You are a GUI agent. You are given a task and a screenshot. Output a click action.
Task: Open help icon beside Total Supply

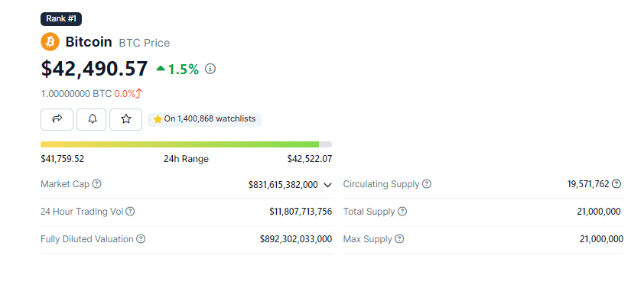tap(402, 212)
